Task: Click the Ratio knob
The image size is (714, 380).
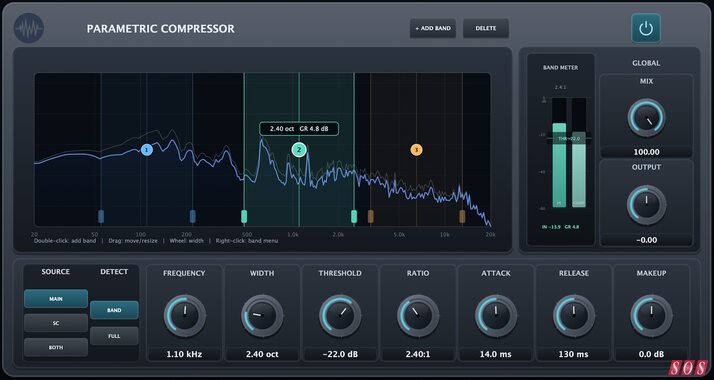Action: (x=418, y=316)
